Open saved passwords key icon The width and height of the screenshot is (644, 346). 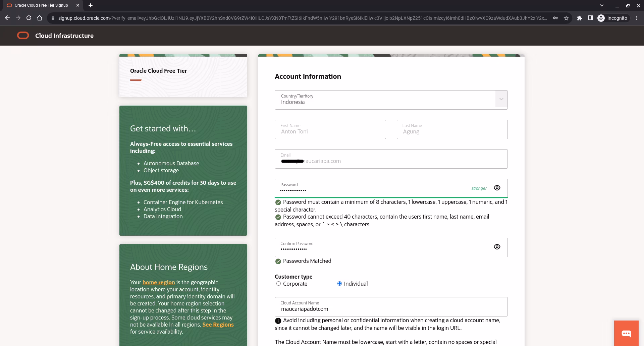[555, 18]
